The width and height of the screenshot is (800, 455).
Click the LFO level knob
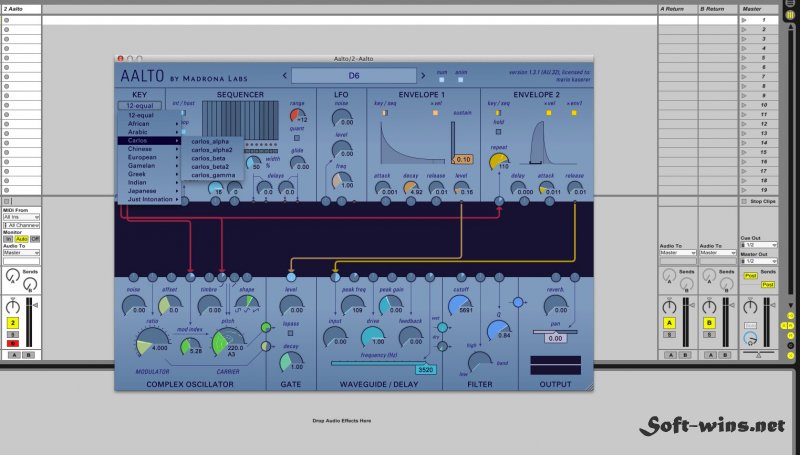point(341,149)
